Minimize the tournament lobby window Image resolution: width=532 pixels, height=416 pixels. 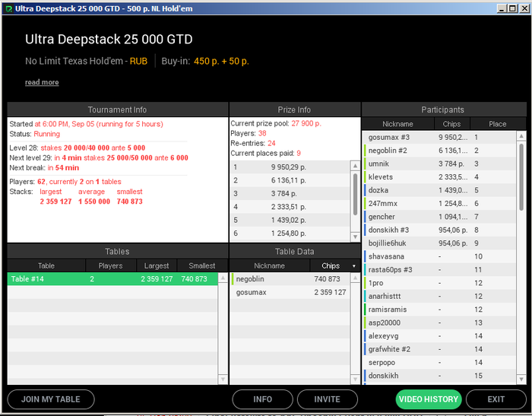point(502,8)
